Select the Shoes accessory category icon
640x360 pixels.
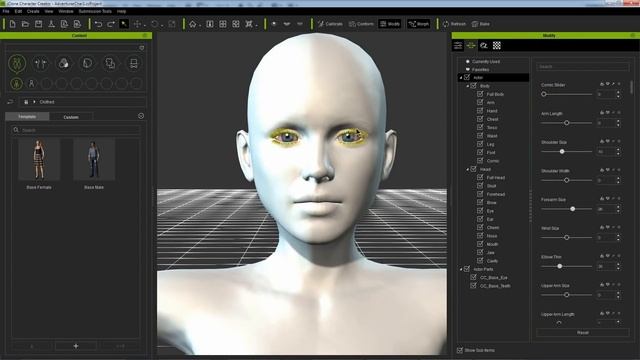tap(133, 63)
